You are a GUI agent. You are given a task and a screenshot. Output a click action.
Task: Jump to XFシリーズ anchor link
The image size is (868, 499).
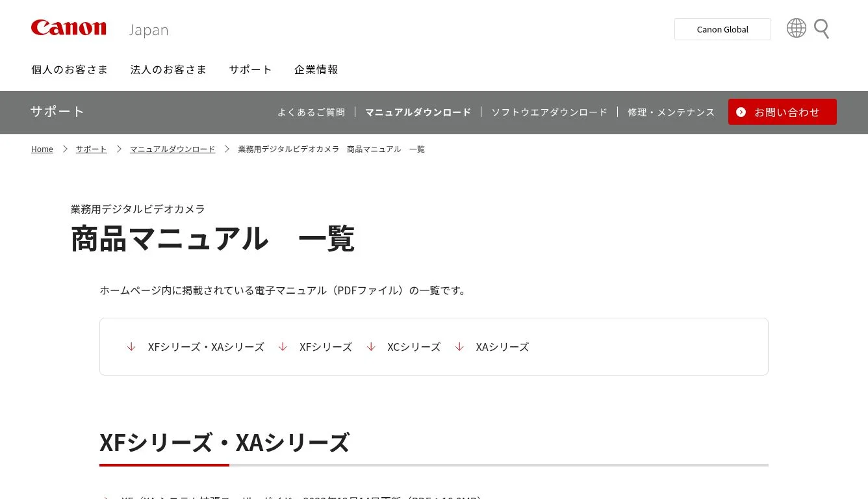click(x=325, y=347)
